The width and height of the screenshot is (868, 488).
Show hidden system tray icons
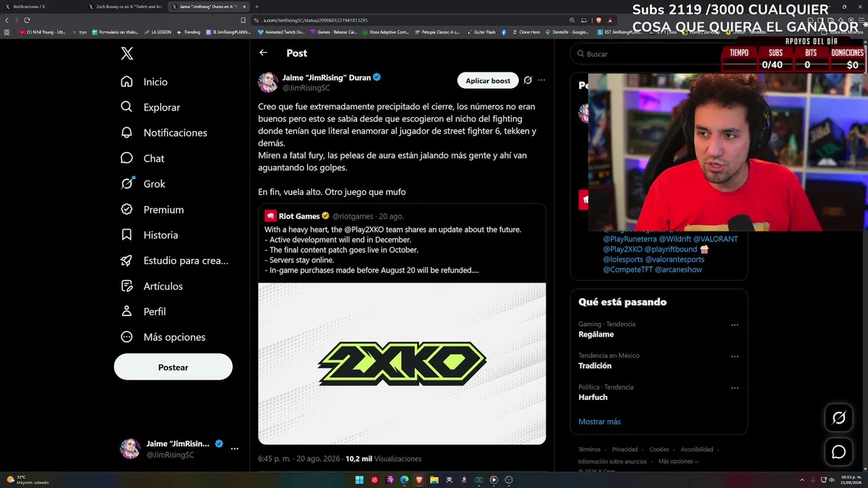pyautogui.click(x=802, y=480)
